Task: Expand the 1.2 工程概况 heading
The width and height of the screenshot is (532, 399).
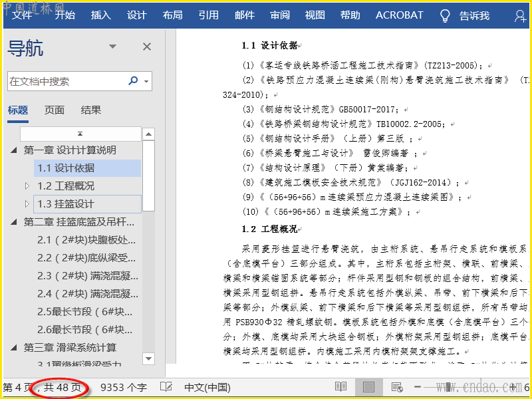Action: 27,186
